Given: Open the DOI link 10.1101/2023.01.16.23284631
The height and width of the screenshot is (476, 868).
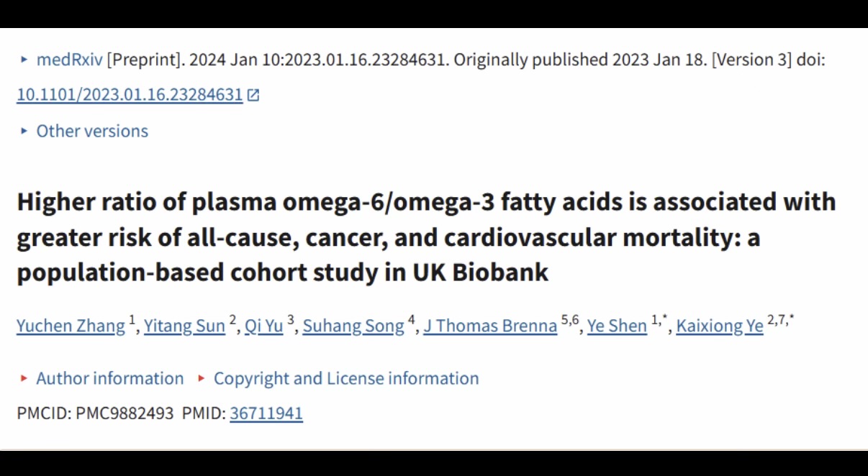Looking at the screenshot, I should coord(130,95).
